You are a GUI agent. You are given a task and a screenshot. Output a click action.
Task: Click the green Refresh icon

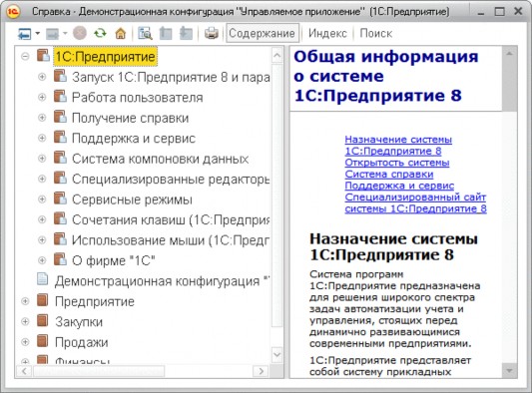(100, 33)
